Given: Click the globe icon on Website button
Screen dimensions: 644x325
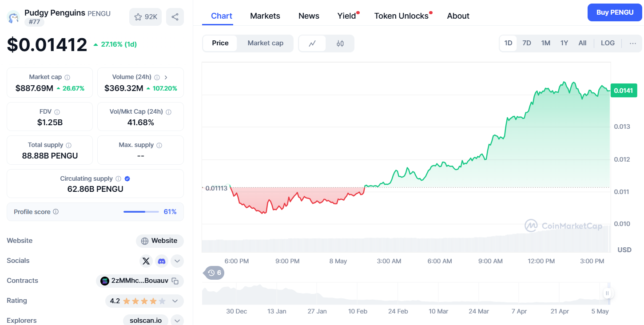Looking at the screenshot, I should pyautogui.click(x=145, y=241).
